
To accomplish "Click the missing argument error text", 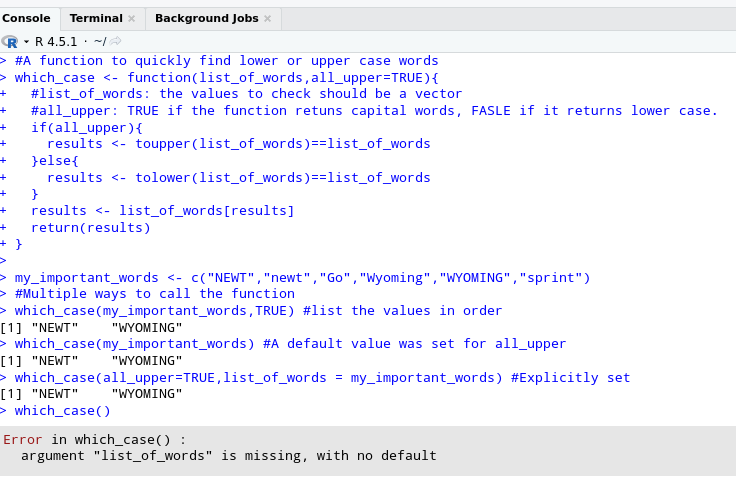I will (228, 455).
